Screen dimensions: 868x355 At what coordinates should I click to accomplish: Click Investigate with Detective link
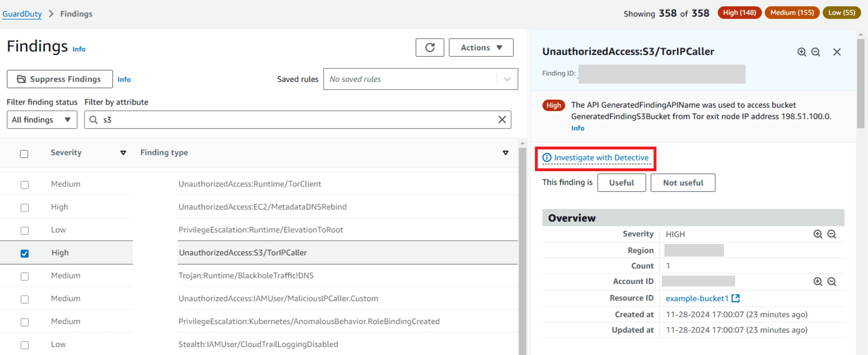pos(601,158)
